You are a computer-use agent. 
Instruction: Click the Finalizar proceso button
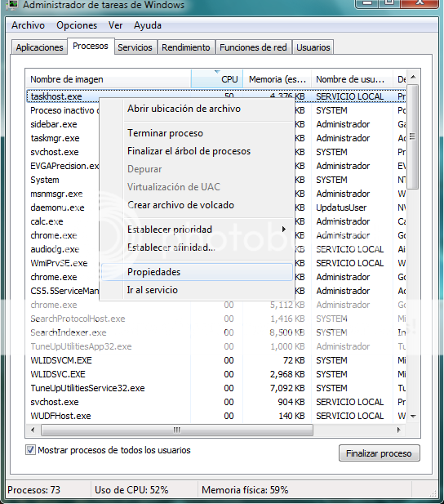tap(379, 453)
